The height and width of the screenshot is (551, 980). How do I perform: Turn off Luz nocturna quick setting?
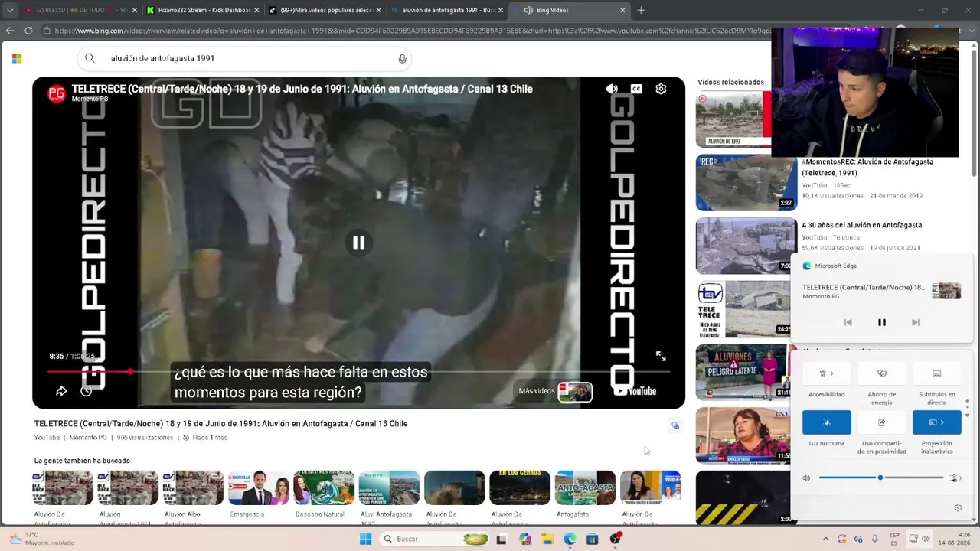(827, 422)
